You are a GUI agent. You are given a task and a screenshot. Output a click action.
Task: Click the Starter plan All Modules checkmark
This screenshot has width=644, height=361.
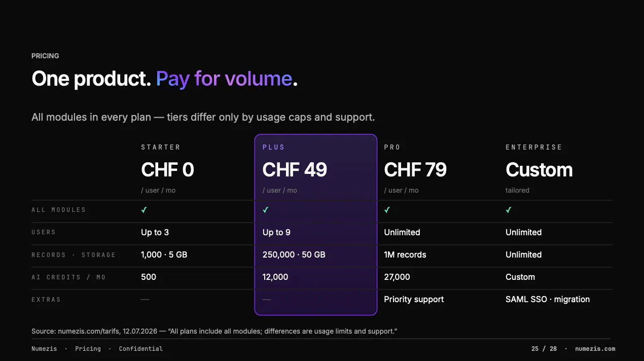[144, 210]
